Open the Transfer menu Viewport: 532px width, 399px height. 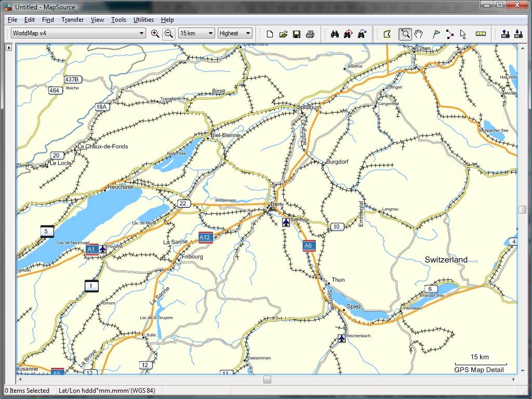(x=72, y=20)
